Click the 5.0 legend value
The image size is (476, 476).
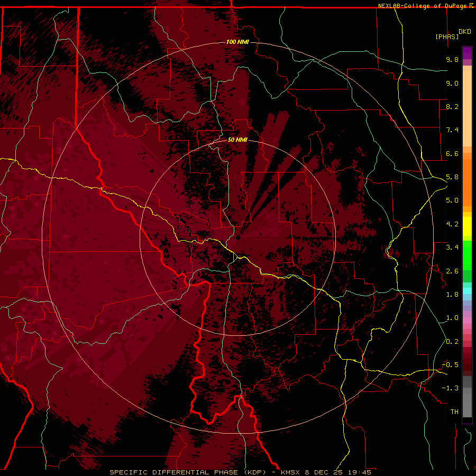pos(452,200)
